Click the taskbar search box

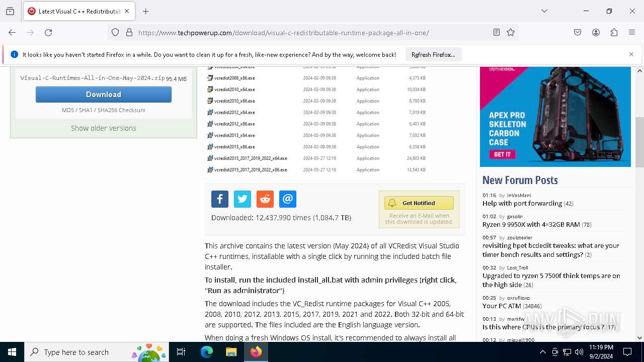coord(97,352)
